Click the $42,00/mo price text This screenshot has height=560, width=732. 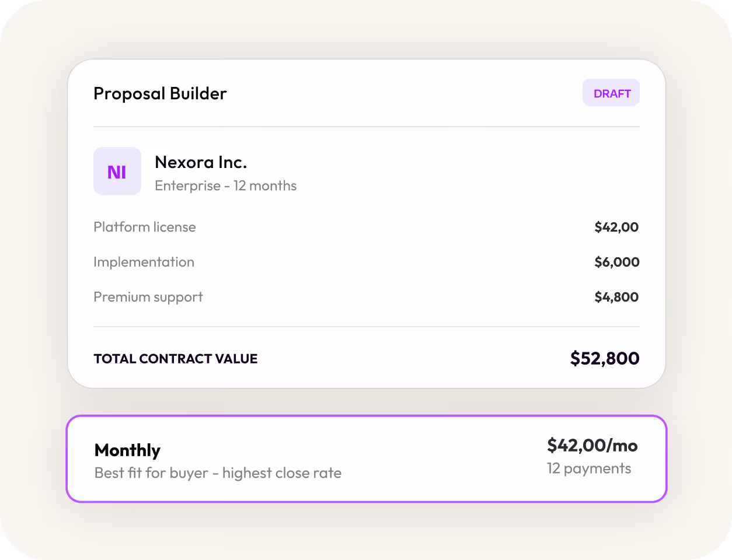592,446
